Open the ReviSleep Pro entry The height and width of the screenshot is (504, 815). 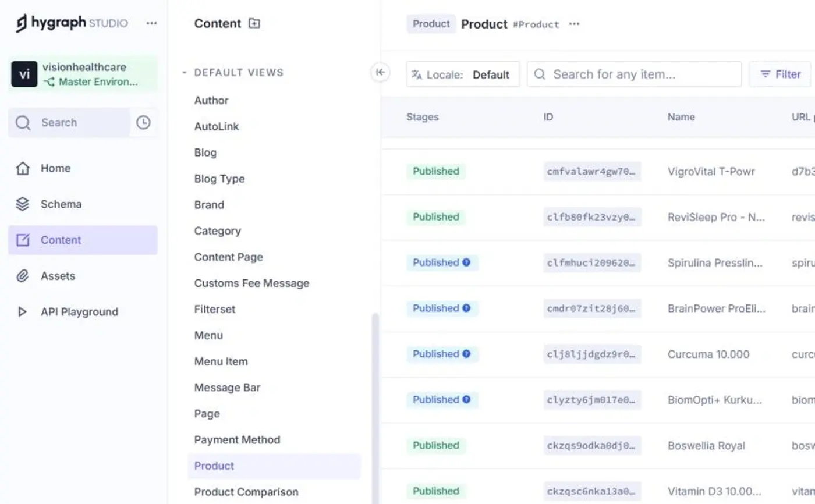(716, 217)
